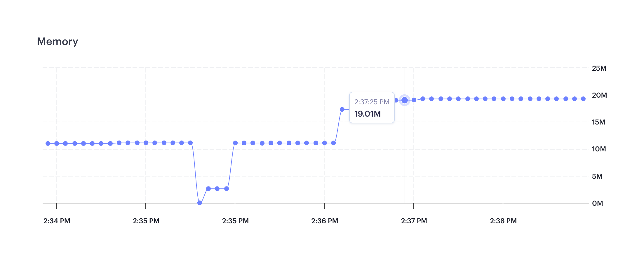644x261 pixels.
Task: Click the 2:34 PM x-axis label
Action: (57, 221)
